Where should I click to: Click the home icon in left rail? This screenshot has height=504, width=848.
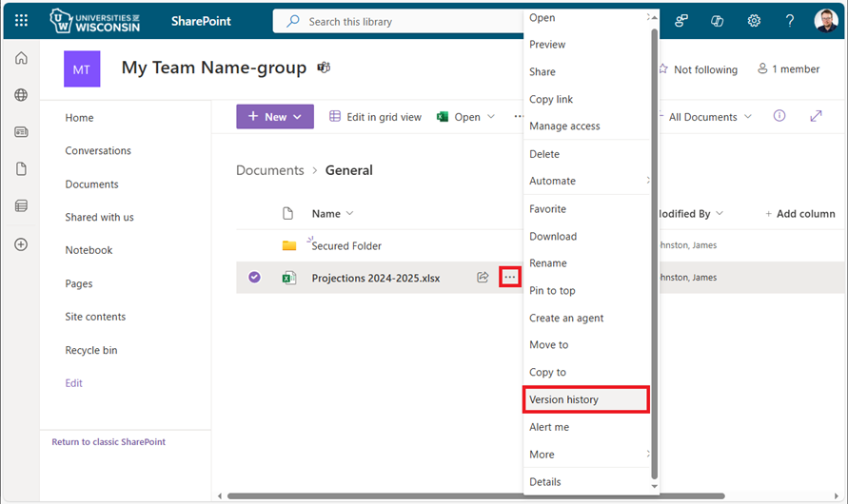click(21, 59)
